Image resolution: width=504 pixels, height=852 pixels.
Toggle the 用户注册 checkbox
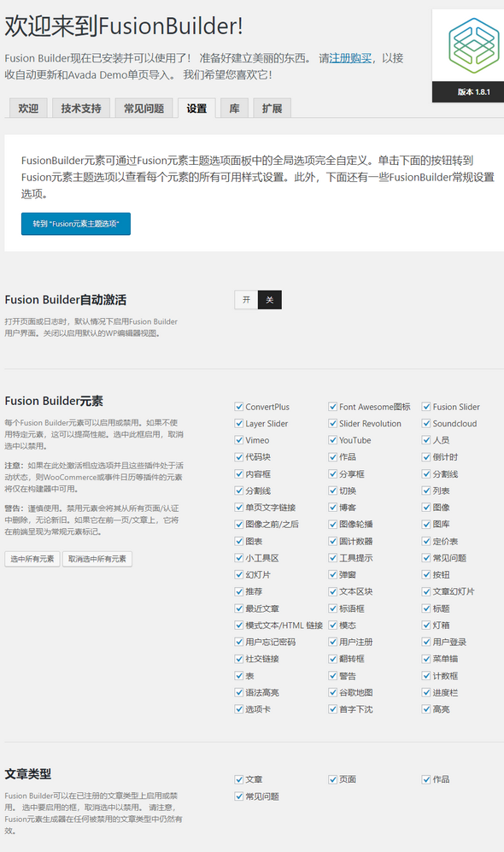[x=333, y=643]
